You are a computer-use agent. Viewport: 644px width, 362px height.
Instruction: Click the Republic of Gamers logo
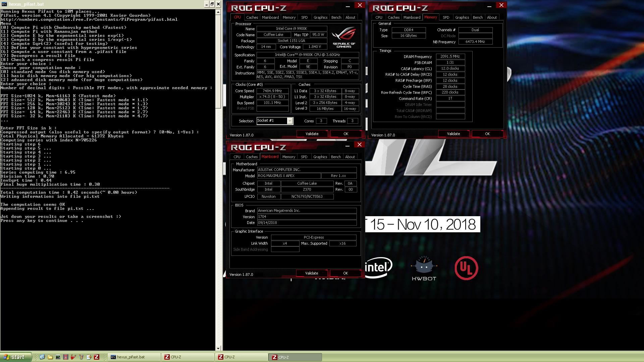(x=344, y=38)
